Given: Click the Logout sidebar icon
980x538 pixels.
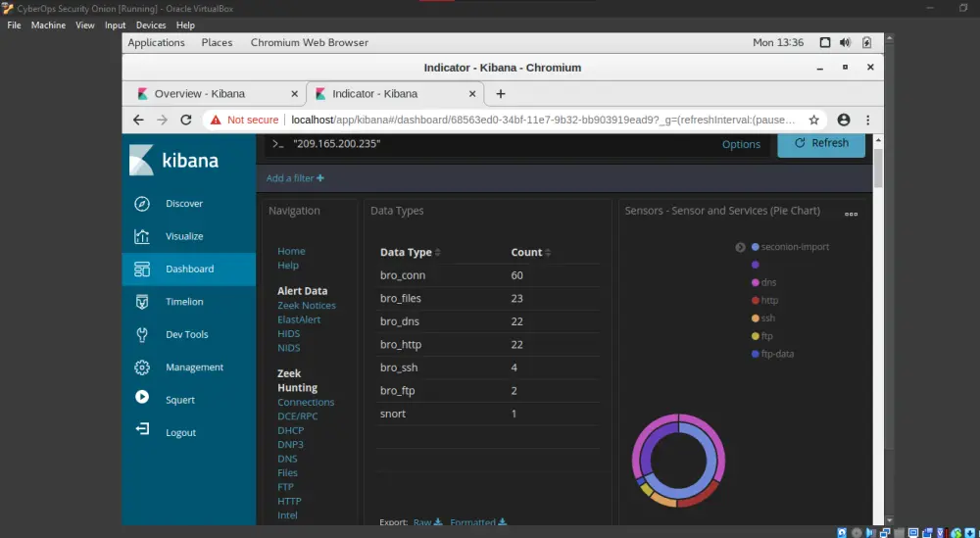Looking at the screenshot, I should (x=142, y=429).
